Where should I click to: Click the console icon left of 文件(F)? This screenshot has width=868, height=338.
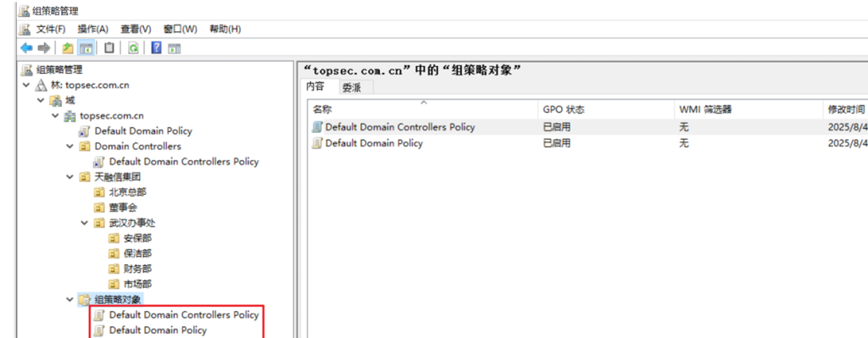pos(25,30)
